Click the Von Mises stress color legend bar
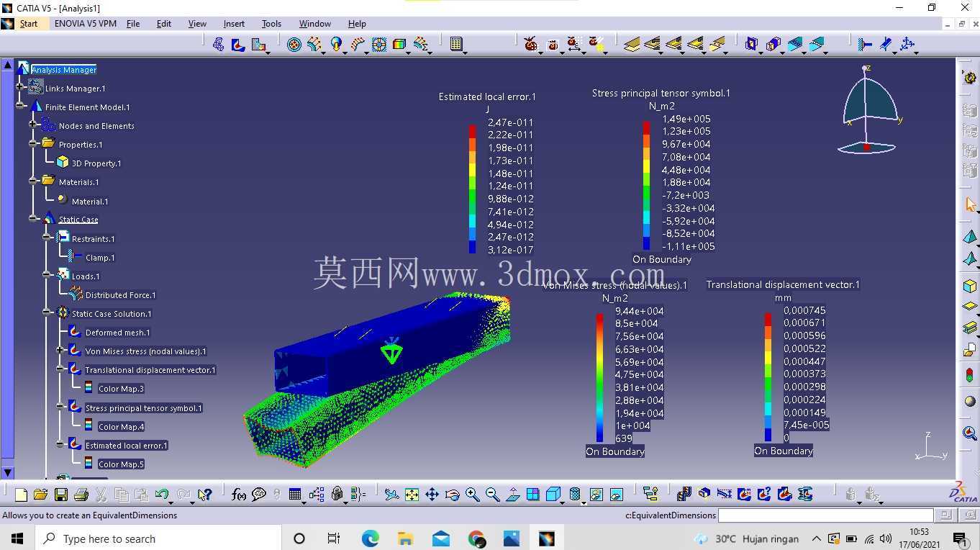 click(599, 378)
